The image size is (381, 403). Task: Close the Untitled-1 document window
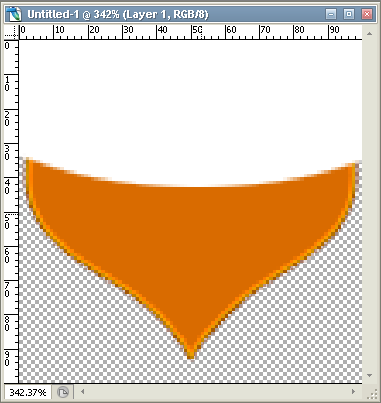pos(367,14)
